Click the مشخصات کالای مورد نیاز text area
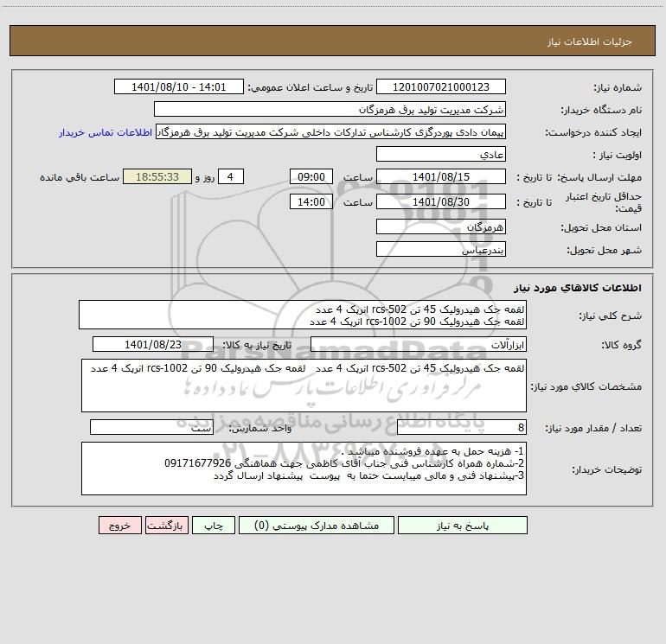The width and height of the screenshot is (666, 644). tap(304, 386)
